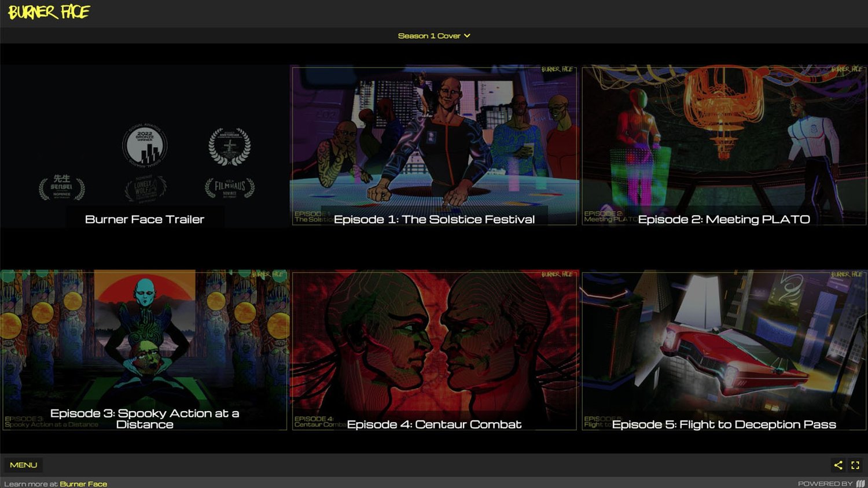This screenshot has height=488, width=868.
Task: Expand the Season 1 Cover dropdown
Action: click(434, 36)
